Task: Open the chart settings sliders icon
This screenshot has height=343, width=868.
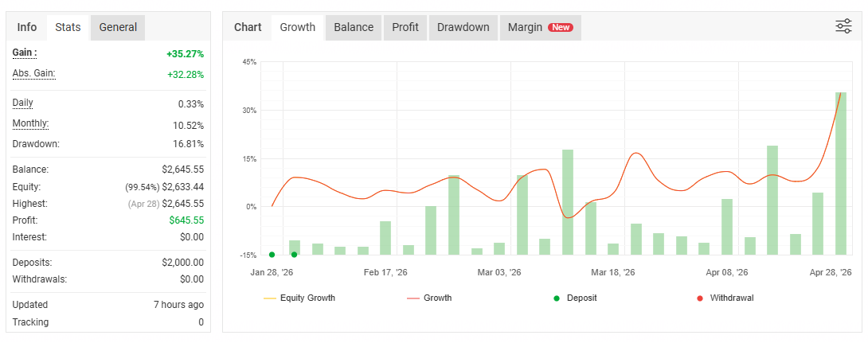Action: pyautogui.click(x=843, y=26)
